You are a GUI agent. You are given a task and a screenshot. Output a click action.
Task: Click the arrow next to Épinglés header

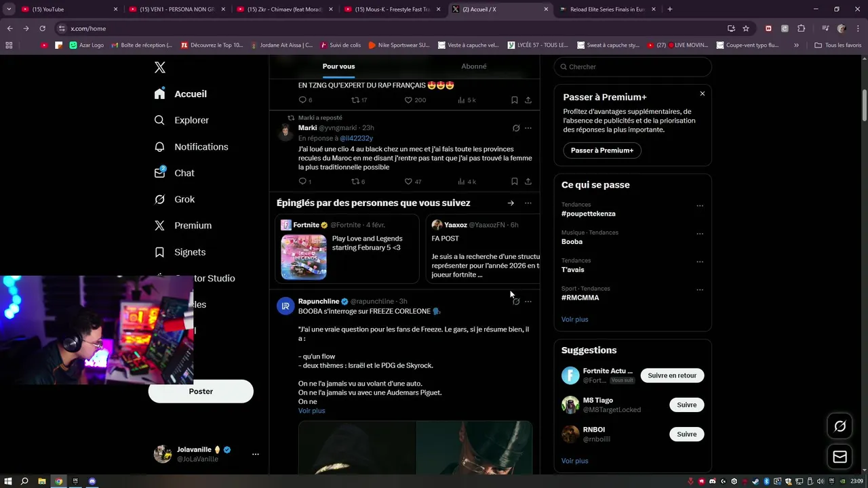pyautogui.click(x=511, y=203)
